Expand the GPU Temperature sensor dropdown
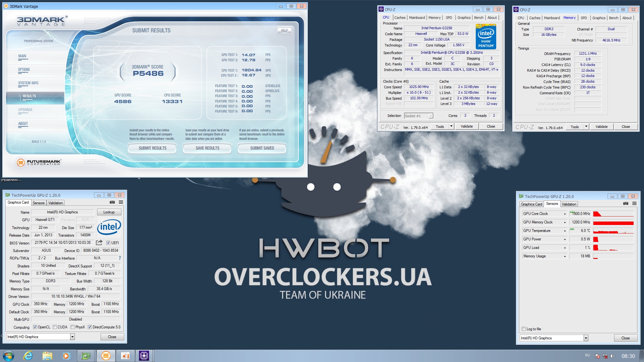This screenshot has height=362, width=644. pyautogui.click(x=565, y=231)
